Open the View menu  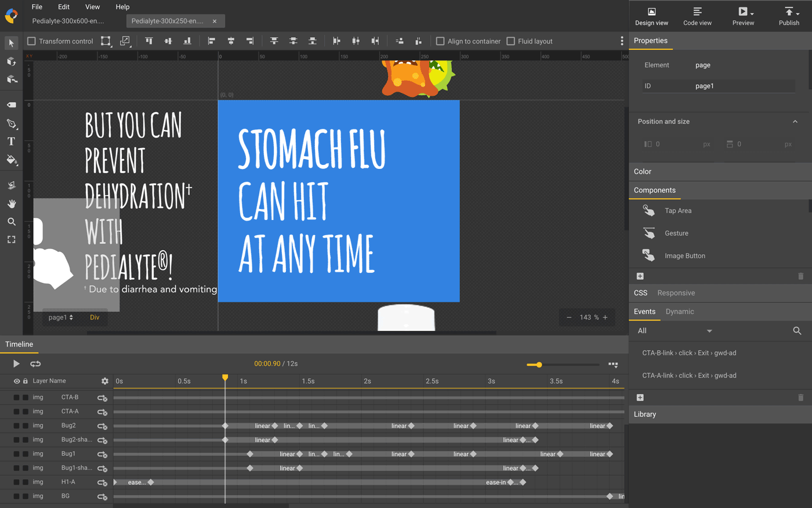click(x=92, y=7)
